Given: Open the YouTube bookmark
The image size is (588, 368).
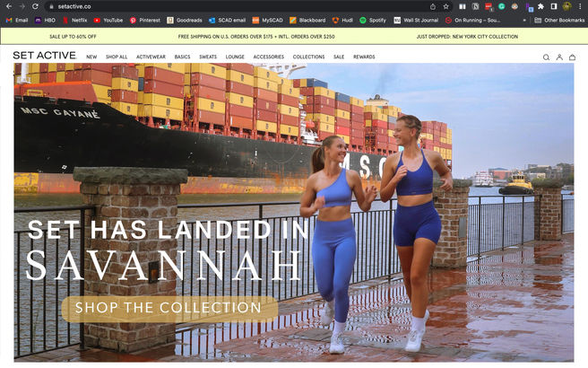Looking at the screenshot, I should 108,21.
